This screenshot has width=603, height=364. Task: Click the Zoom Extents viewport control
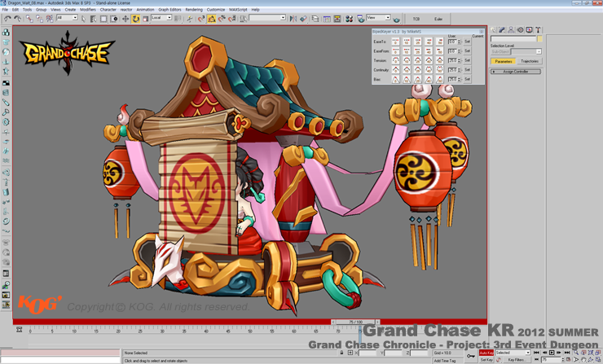point(590,353)
